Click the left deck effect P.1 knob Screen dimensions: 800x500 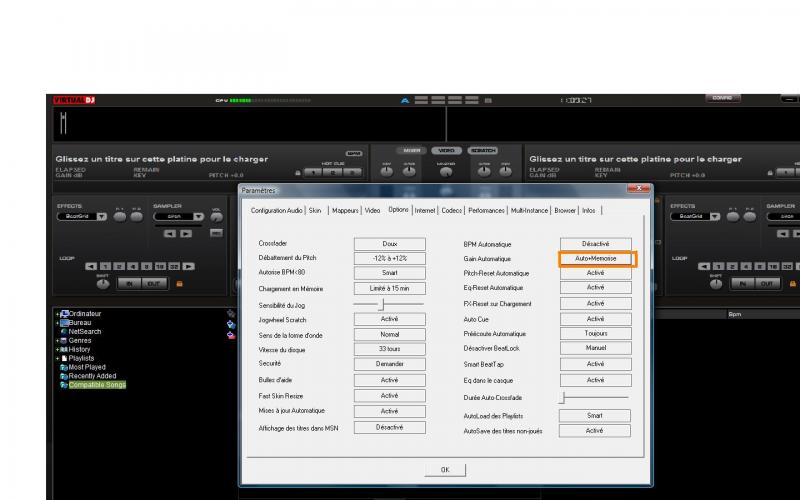[x=120, y=216]
